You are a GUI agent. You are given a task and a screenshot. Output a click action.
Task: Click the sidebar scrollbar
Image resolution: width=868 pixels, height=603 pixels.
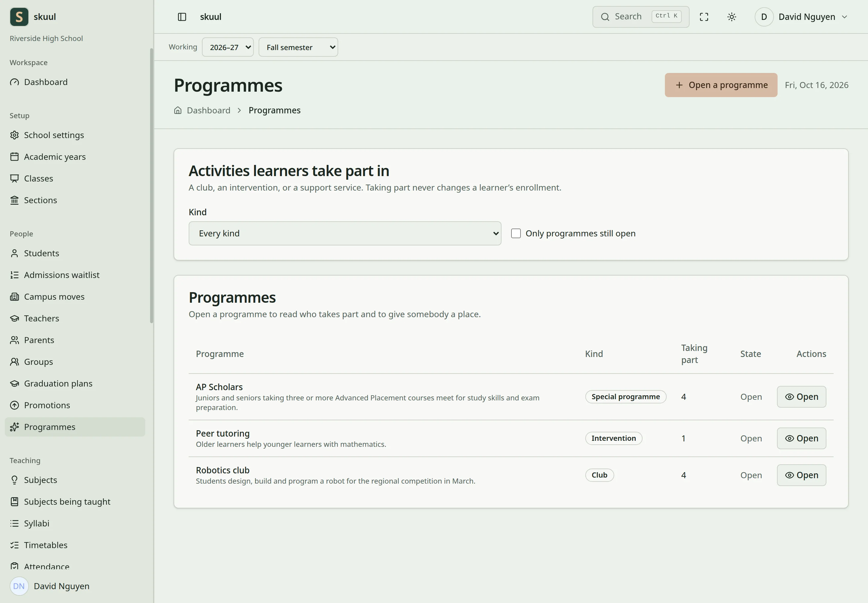click(x=152, y=185)
